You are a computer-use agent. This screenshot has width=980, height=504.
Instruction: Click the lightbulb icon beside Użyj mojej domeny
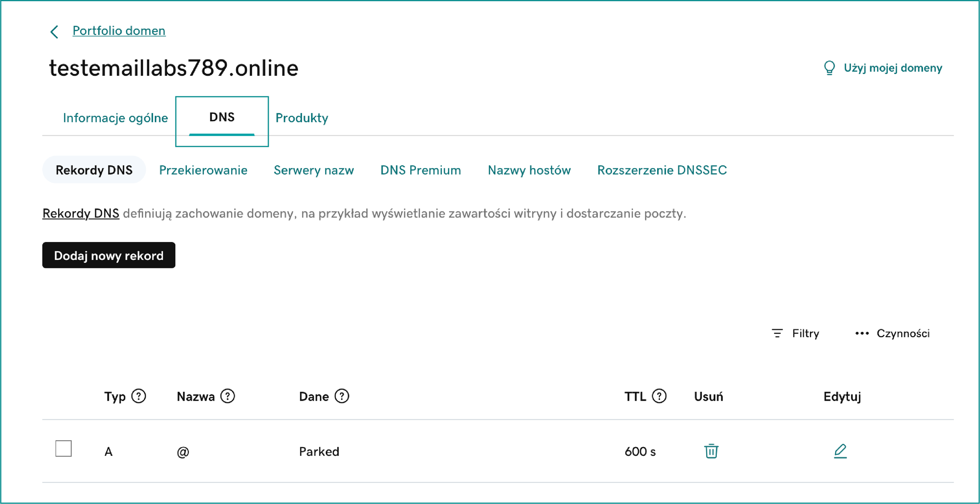[829, 68]
